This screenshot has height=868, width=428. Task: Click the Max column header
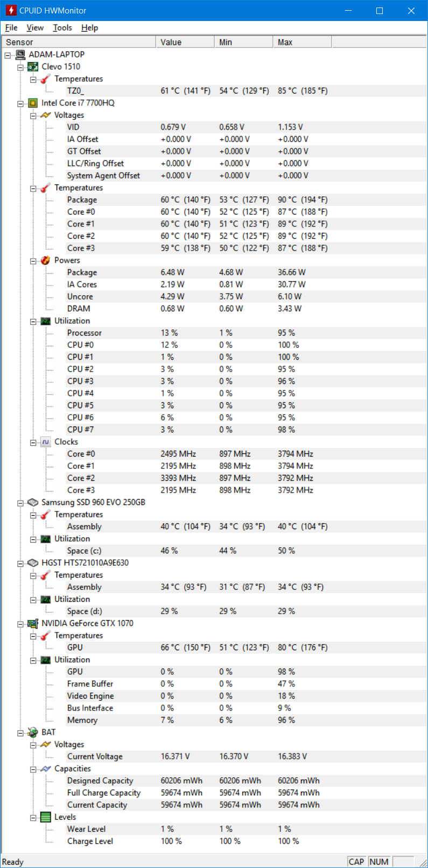(x=303, y=42)
